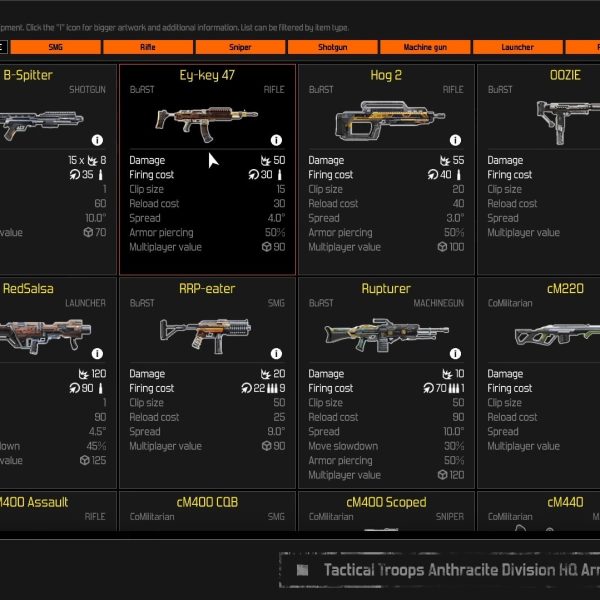Screen dimensions: 600x600
Task: Select the Rupturer machinegun image
Action: (x=386, y=334)
